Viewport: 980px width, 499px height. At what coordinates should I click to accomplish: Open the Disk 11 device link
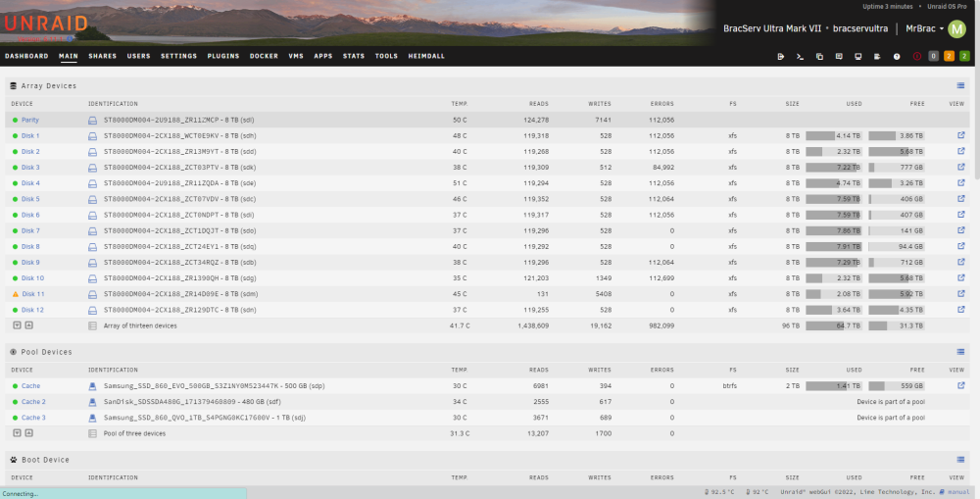click(33, 294)
